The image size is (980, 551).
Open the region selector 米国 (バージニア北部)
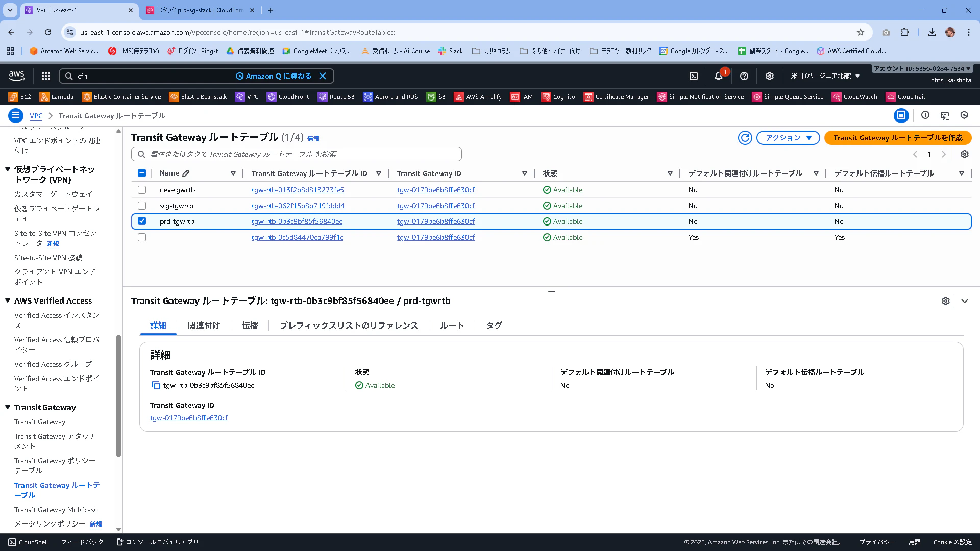point(825,76)
